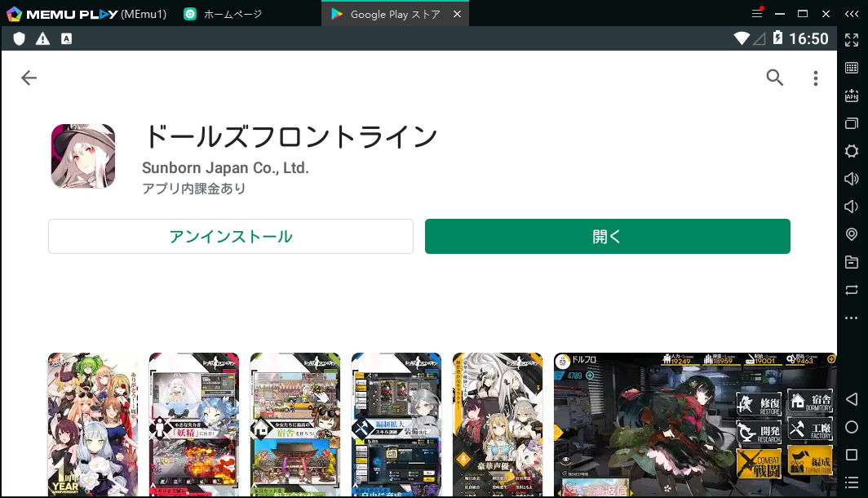This screenshot has height=498, width=868.
Task: Search Google Play with the magnifier icon
Action: coord(774,78)
